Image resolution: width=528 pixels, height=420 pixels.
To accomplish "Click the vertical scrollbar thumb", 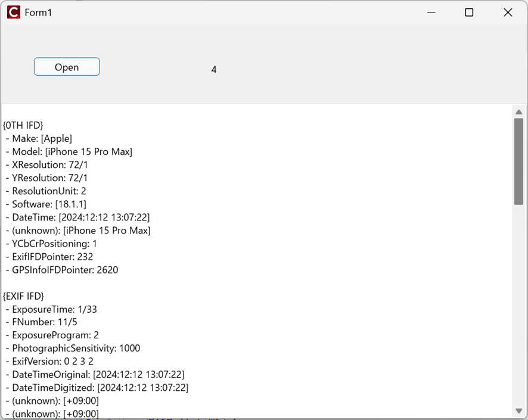I will tap(518, 161).
